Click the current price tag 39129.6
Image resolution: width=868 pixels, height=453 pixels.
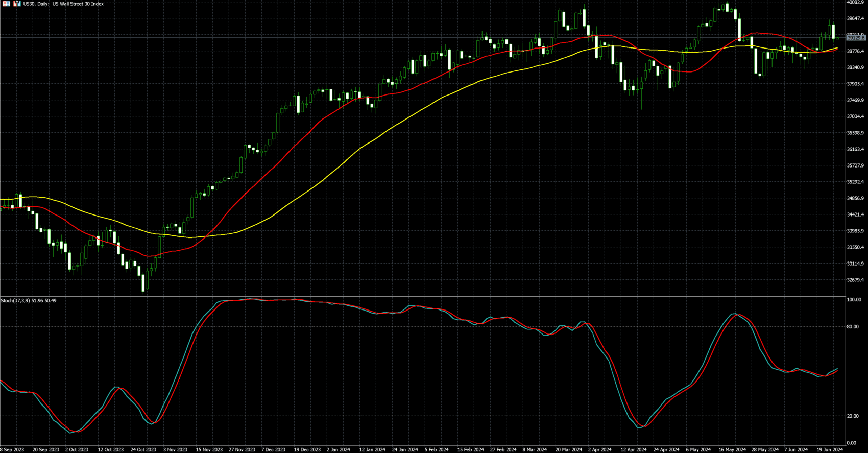[856, 38]
